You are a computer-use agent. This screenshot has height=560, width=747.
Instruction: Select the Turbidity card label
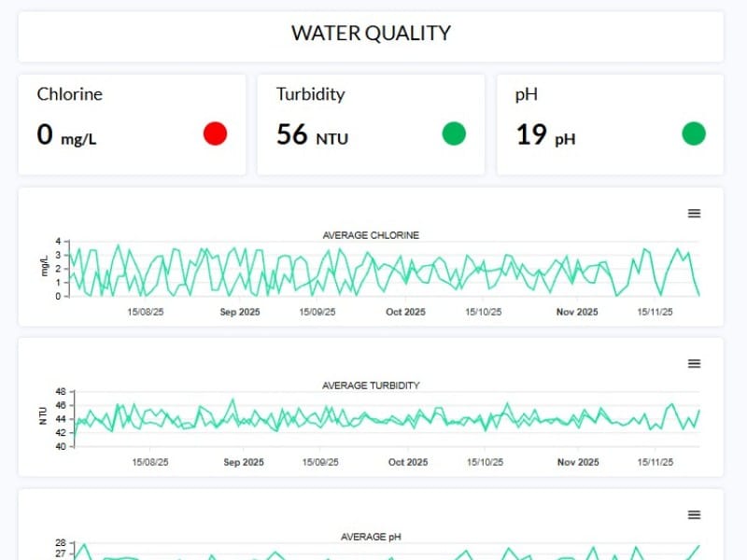point(310,94)
